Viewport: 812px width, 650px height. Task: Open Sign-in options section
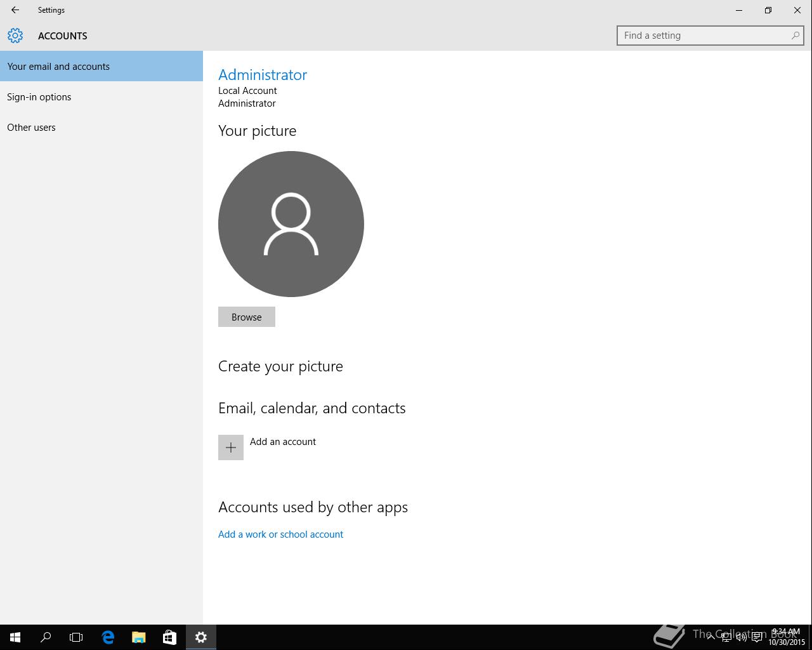tap(101, 96)
